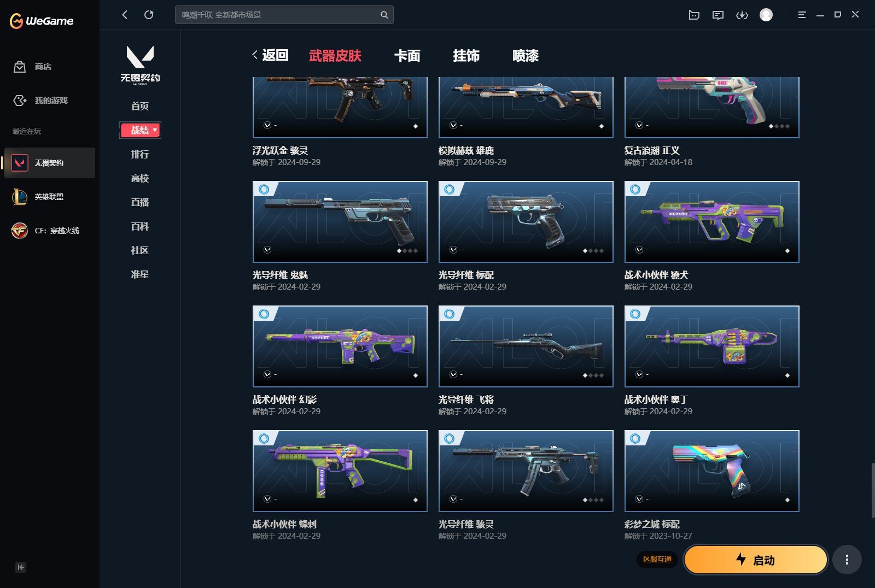The image size is (875, 588).
Task: Click the 返回 back button
Action: pos(271,55)
